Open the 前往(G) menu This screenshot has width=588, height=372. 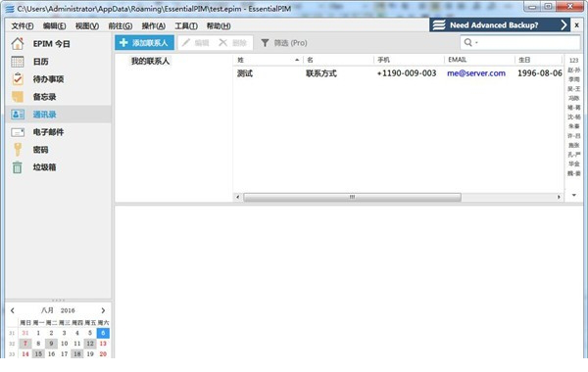click(x=120, y=25)
